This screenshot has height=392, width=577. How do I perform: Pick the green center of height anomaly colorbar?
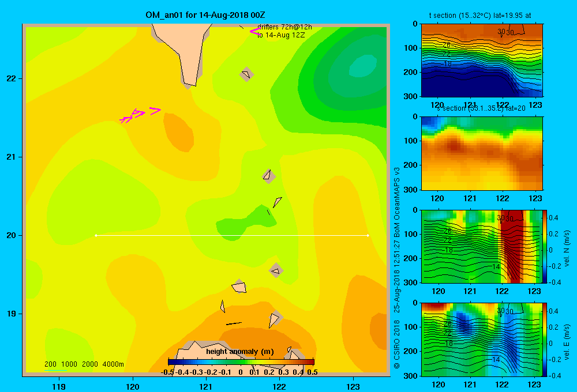point(241,362)
